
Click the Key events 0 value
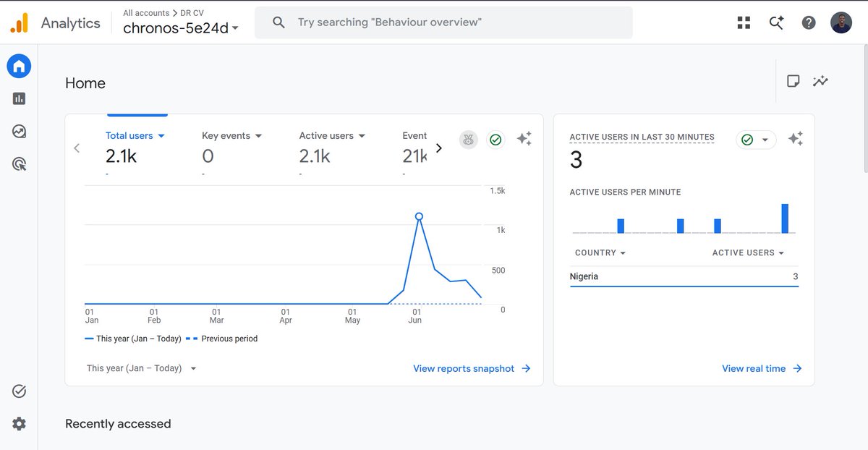click(x=208, y=156)
